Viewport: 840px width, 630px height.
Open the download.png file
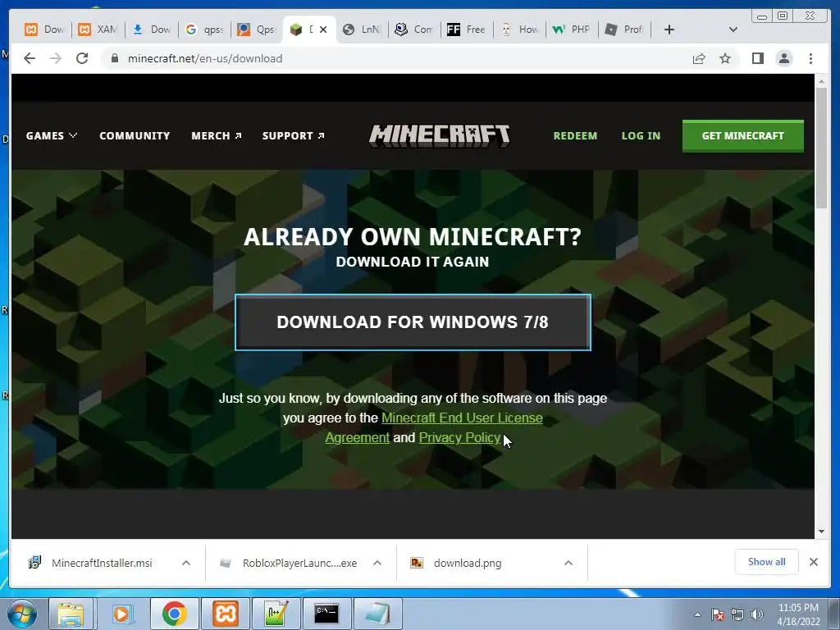[467, 563]
